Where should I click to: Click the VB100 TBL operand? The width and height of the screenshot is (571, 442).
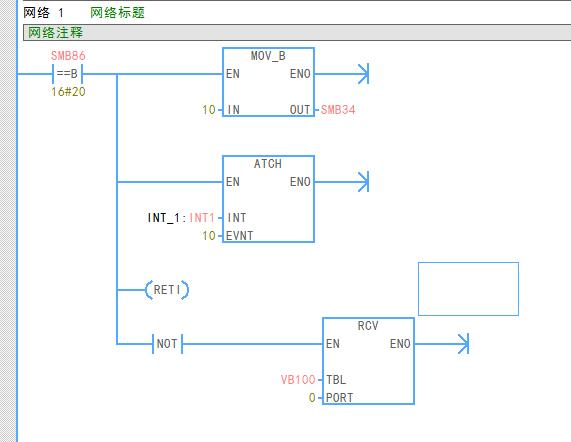(x=298, y=380)
